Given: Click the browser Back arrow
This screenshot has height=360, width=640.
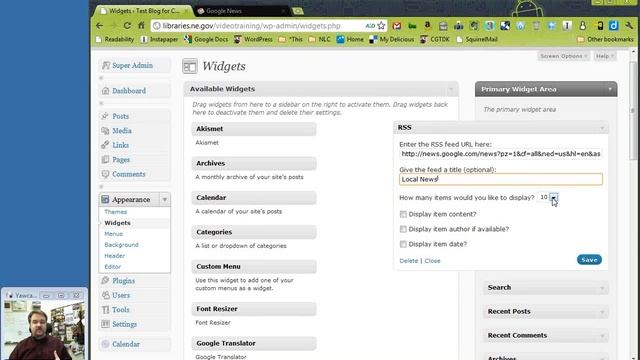Looking at the screenshot, I should click(100, 26).
